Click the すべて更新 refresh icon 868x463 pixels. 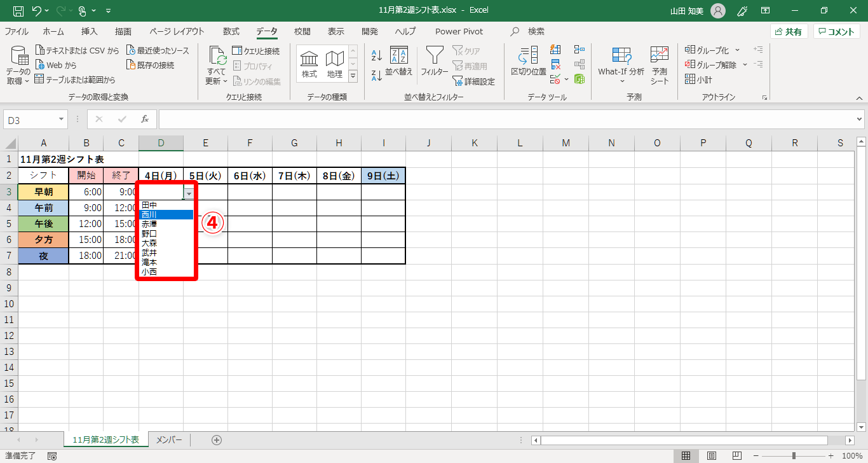pyautogui.click(x=217, y=56)
